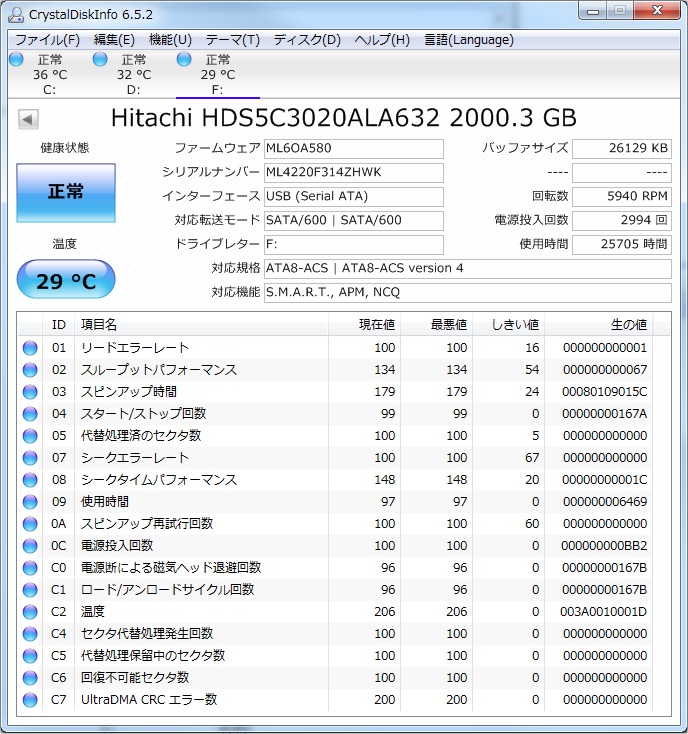Image resolution: width=688 pixels, height=734 pixels.
Task: Click the 項目名 column header
Action: [201, 324]
